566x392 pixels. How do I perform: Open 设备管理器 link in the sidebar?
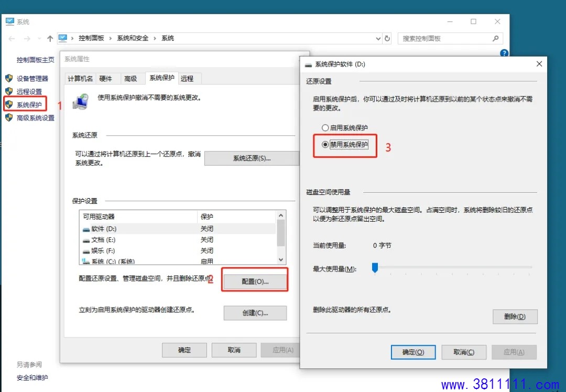32,79
